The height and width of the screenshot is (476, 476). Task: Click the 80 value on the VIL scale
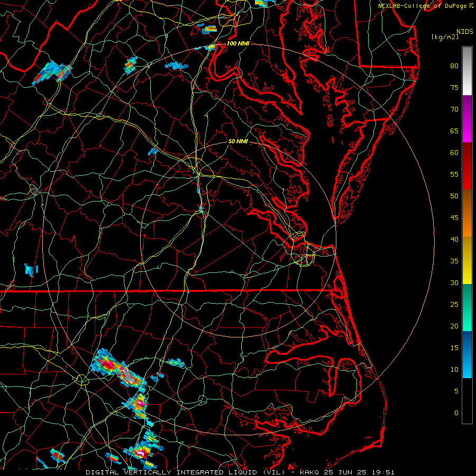point(454,66)
